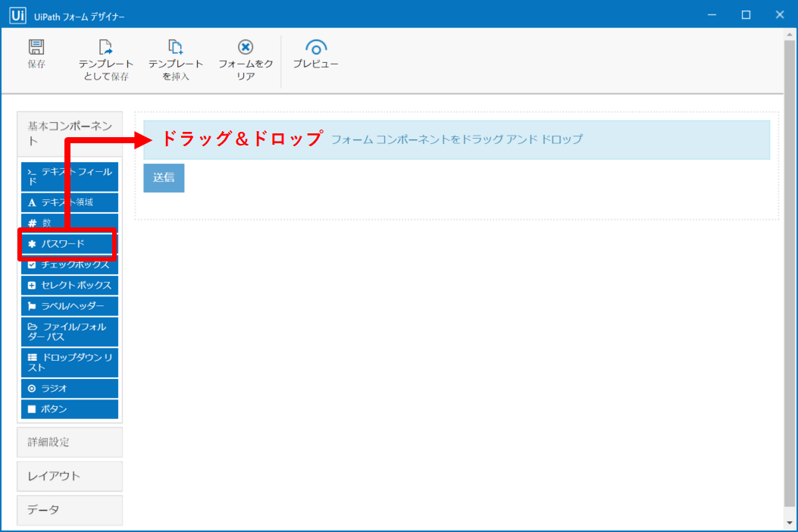Screen dimensions: 798x532
Task: Expand the レイアウト section
Action: [x=69, y=476]
